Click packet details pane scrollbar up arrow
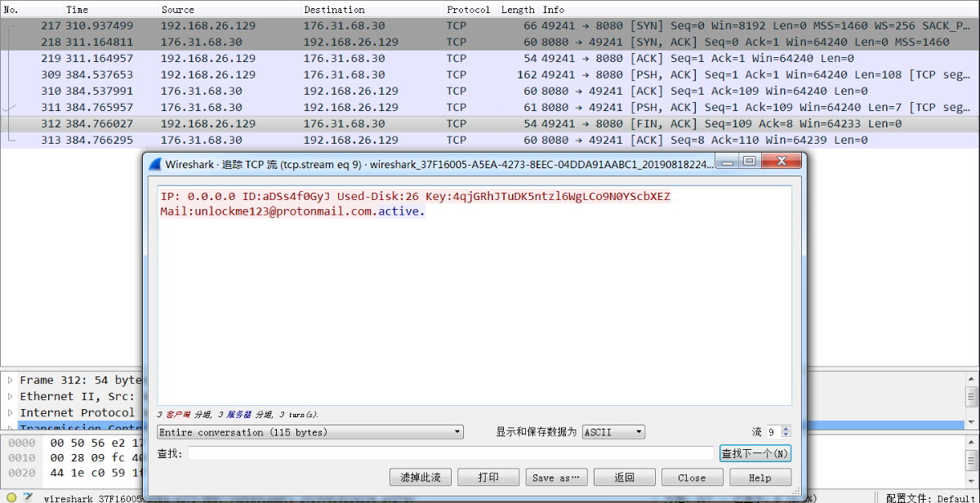Viewport: 980px width, 503px height. [x=973, y=379]
